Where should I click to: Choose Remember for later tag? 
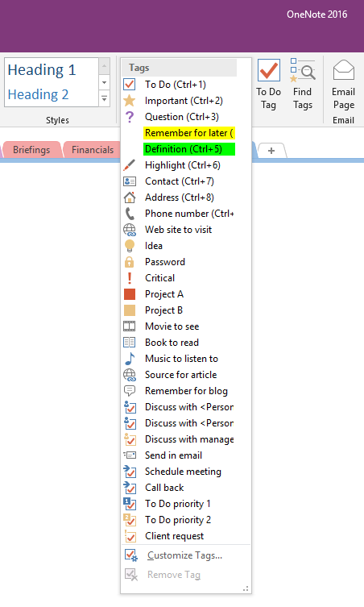189,133
